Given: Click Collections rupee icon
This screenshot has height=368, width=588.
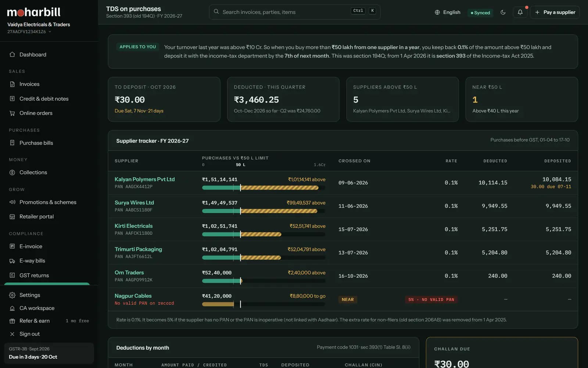Looking at the screenshot, I should [12, 172].
